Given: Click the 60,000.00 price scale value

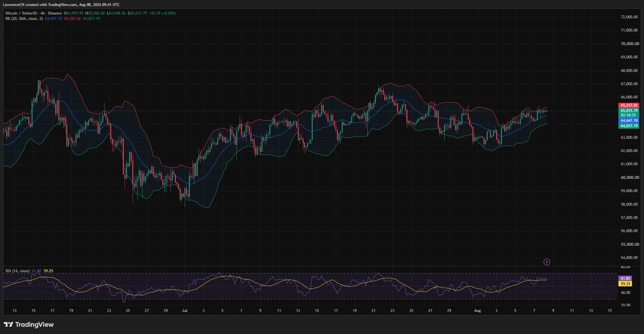Looking at the screenshot, I should tap(629, 178).
